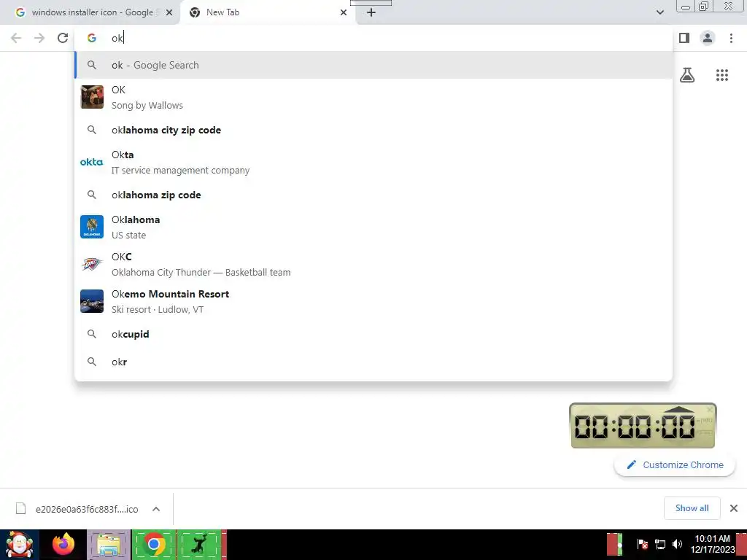The image size is (747, 560).
Task: Choose Okta IT service management suggestion
Action: click(x=373, y=163)
